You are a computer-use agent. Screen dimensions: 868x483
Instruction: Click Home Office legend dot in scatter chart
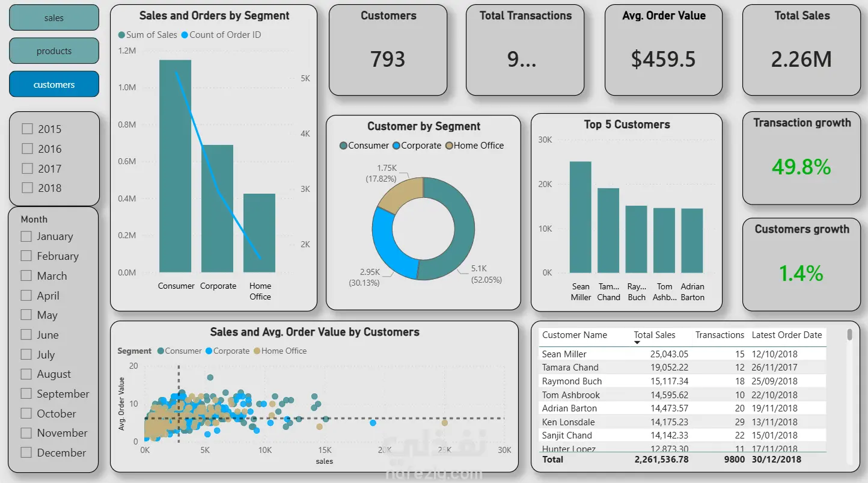click(257, 351)
